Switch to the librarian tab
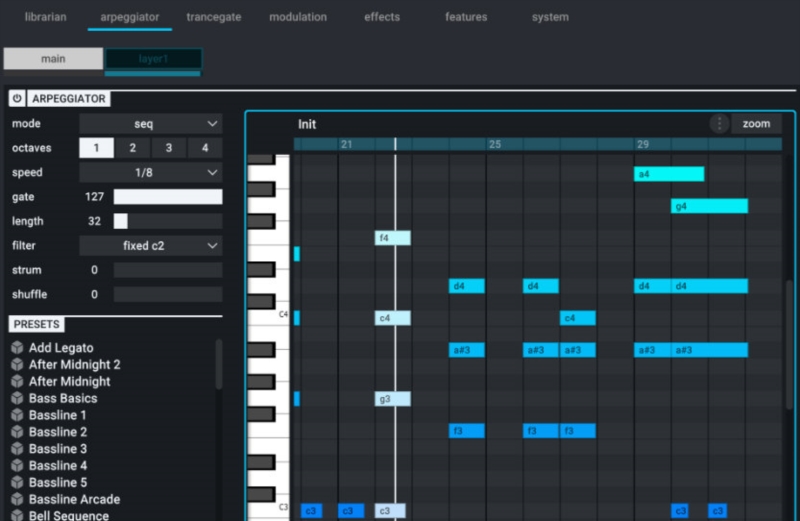Viewport: 800px width, 521px height. tap(45, 17)
